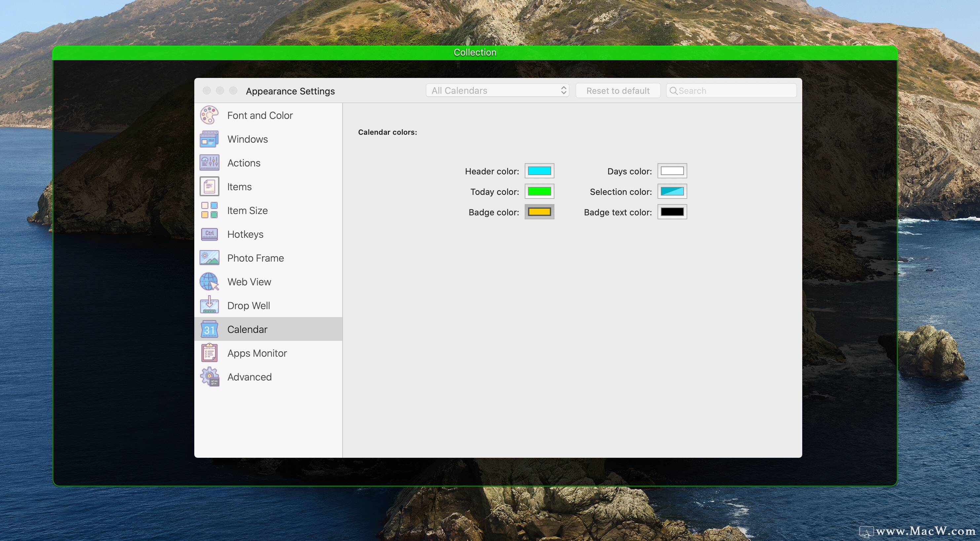The height and width of the screenshot is (541, 980).
Task: Click the Badge color swatch
Action: [x=538, y=212]
